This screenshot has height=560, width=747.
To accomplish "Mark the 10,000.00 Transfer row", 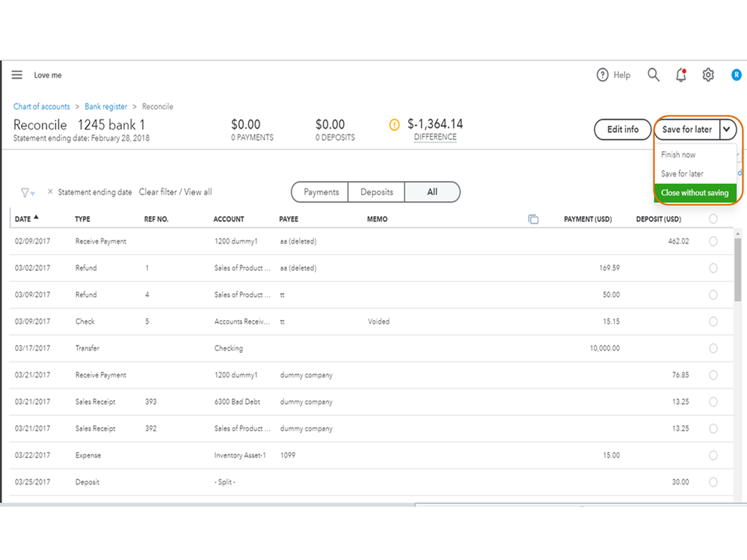I will pos(713,348).
